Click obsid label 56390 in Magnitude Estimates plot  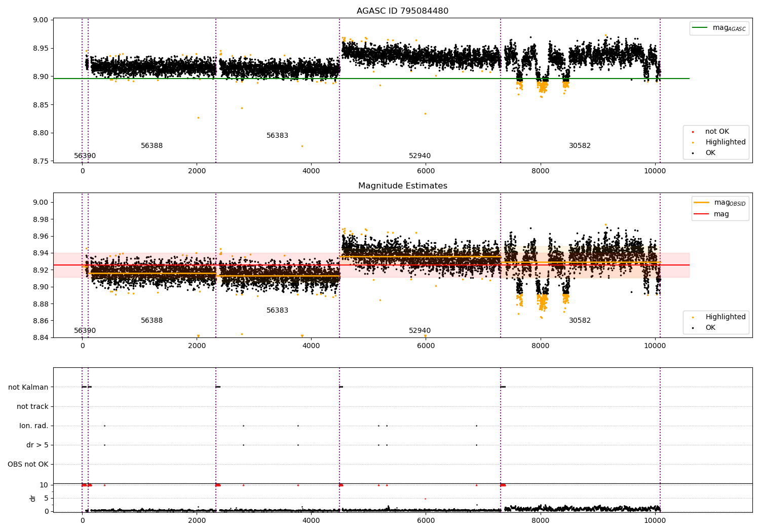(85, 331)
